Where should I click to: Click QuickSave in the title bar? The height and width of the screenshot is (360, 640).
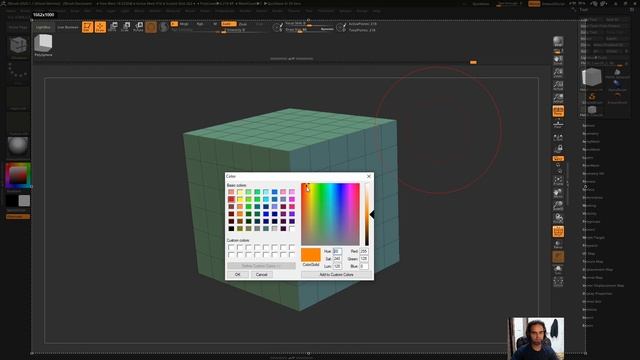point(481,4)
